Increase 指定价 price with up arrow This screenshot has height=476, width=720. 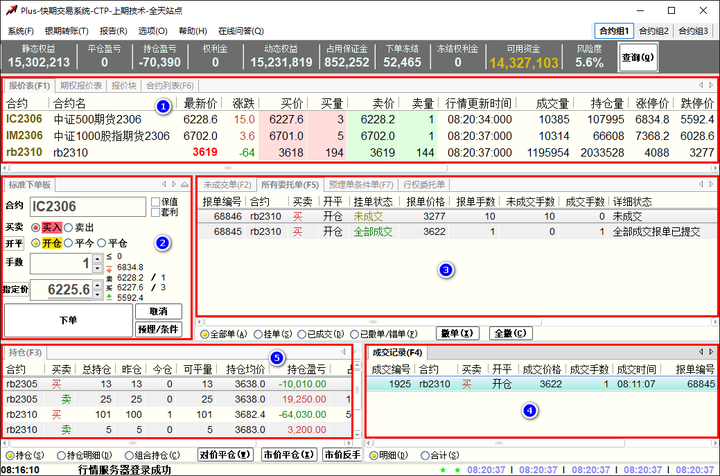(x=97, y=285)
